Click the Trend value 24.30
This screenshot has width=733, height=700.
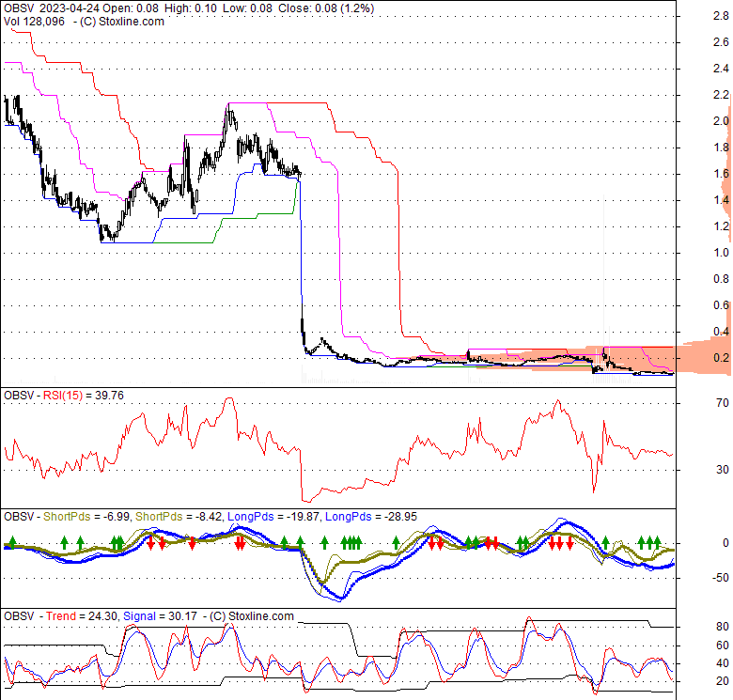102,615
